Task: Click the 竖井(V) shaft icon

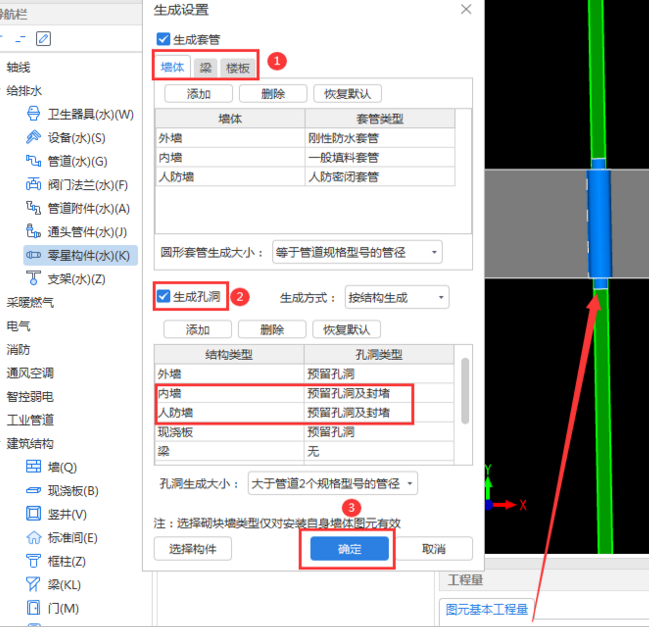Action: (33, 514)
